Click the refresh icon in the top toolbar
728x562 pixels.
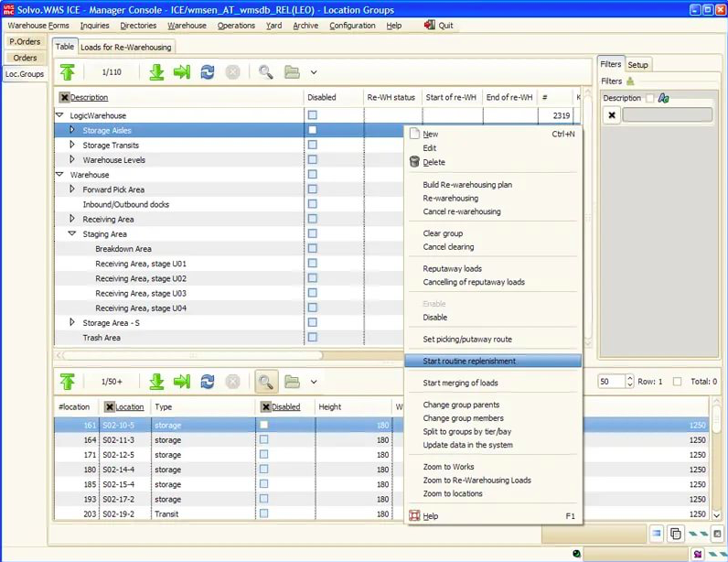208,72
